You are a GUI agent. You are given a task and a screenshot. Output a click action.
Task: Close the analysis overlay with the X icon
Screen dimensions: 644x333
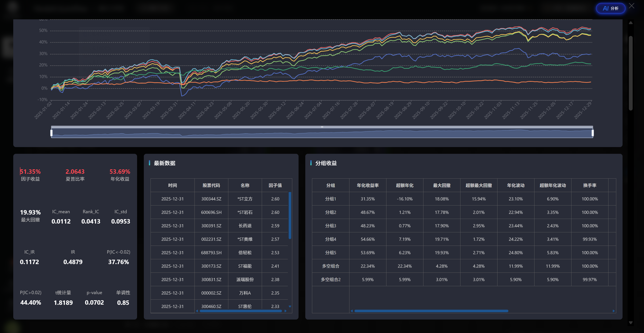pos(632,6)
